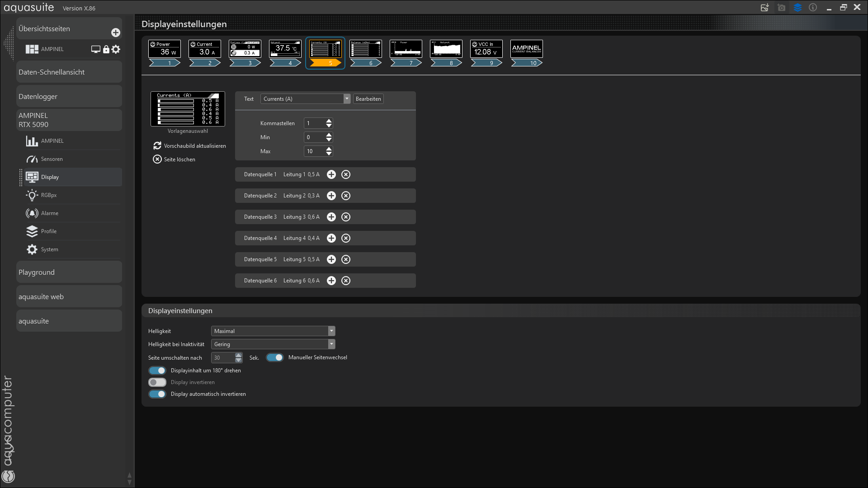Remove data source from Datenquelle 3

point(346,217)
